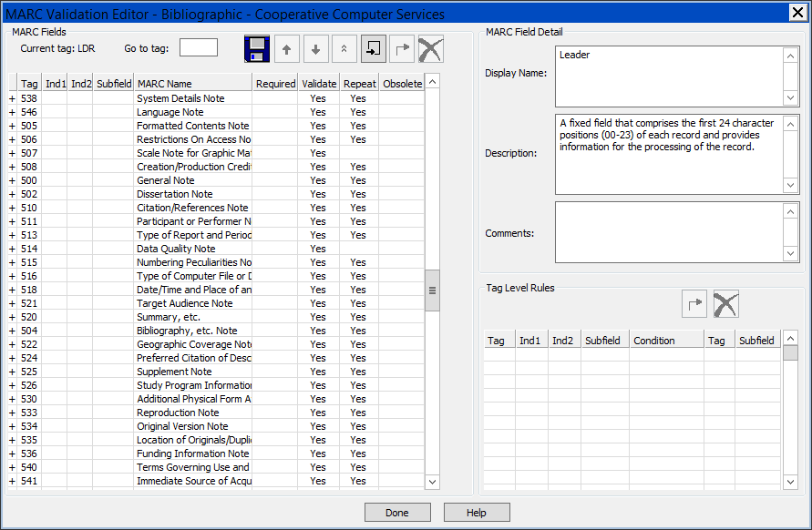The image size is (812, 530).
Task: Click tag number 511 in the list
Action: point(29,221)
